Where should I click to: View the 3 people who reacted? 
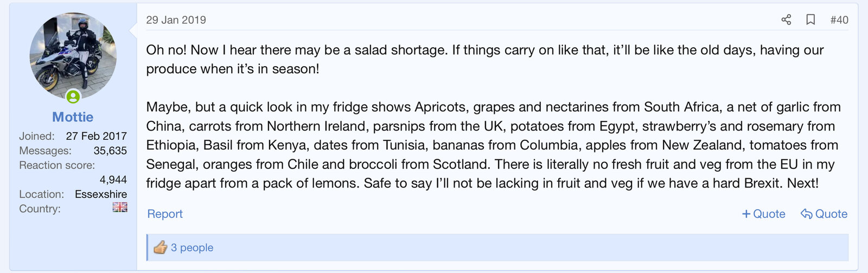click(x=192, y=248)
